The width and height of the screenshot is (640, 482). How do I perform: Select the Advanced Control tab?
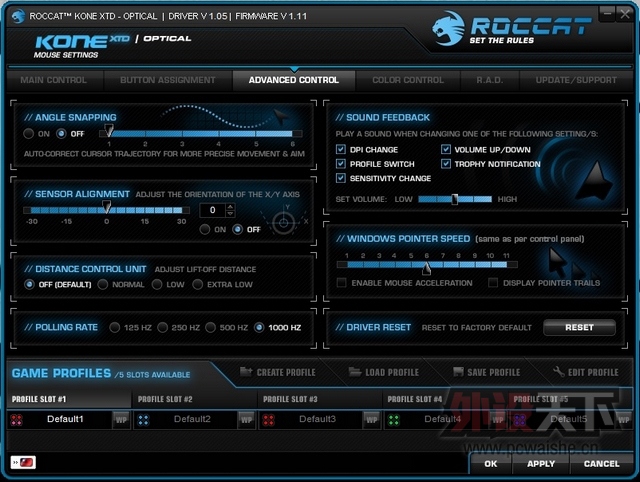pyautogui.click(x=294, y=80)
